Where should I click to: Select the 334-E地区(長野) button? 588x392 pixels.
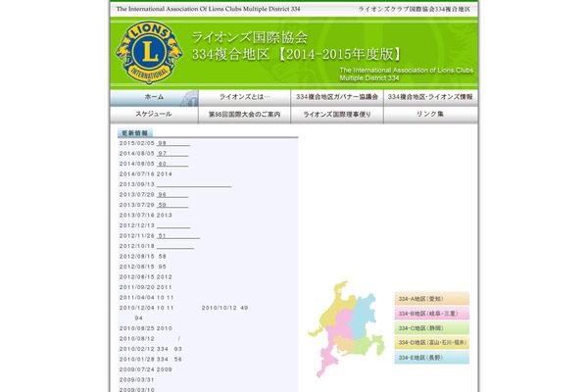point(431,358)
